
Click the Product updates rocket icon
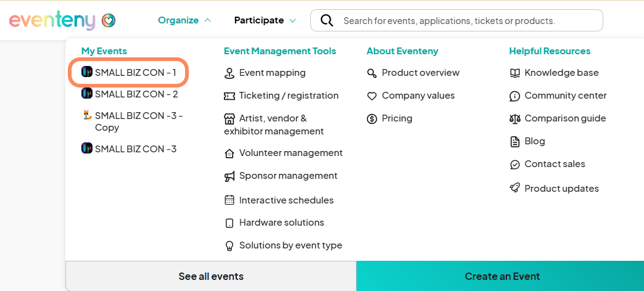[514, 188]
